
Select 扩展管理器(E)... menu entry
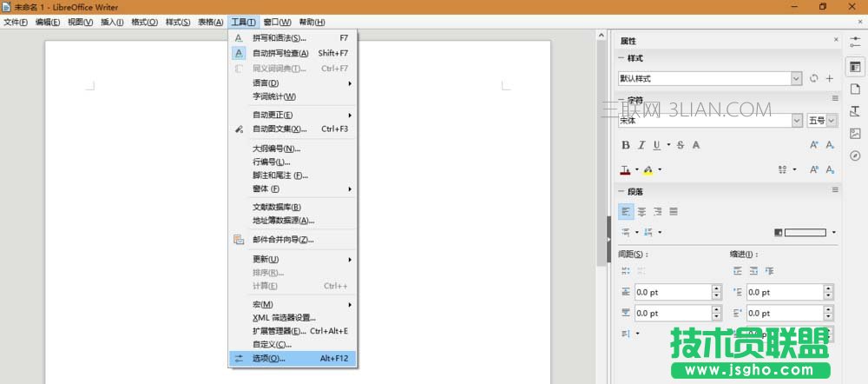coord(293,331)
